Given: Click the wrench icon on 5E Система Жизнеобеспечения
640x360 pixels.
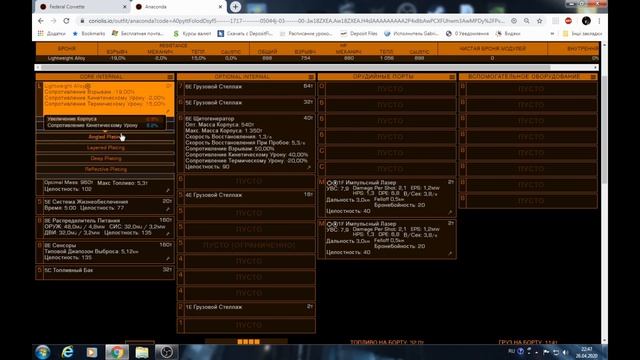Looking at the screenshot, I should pos(168,209).
